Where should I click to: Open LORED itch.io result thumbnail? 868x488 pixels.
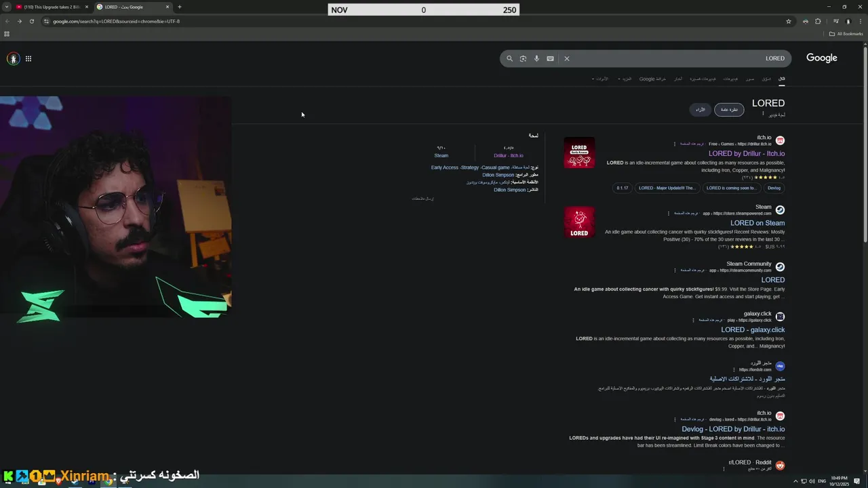pos(579,152)
